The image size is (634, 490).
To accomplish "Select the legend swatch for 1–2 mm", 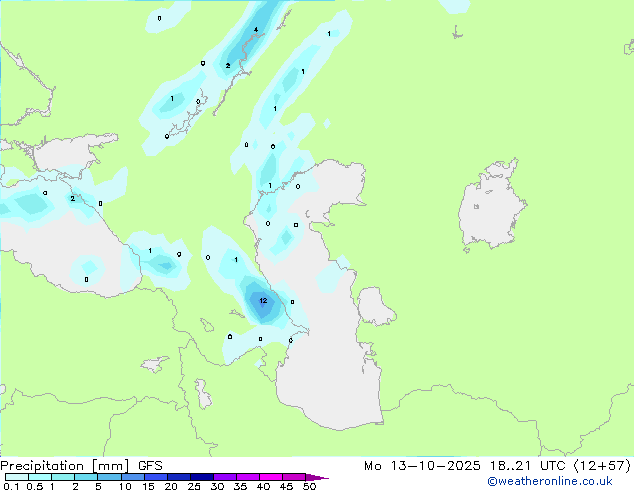I will pyautogui.click(x=63, y=477).
